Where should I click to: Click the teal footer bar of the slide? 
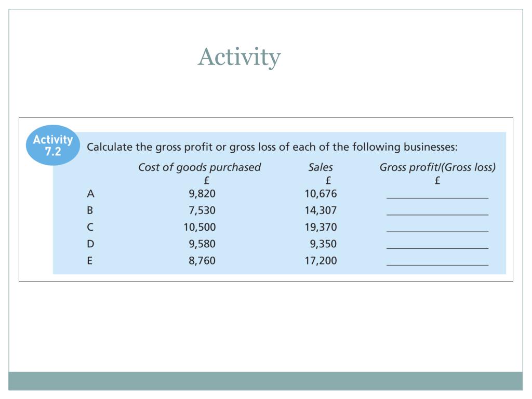(x=265, y=381)
